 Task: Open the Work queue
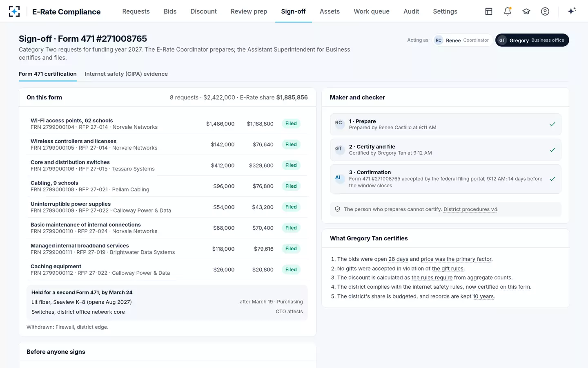tap(372, 11)
